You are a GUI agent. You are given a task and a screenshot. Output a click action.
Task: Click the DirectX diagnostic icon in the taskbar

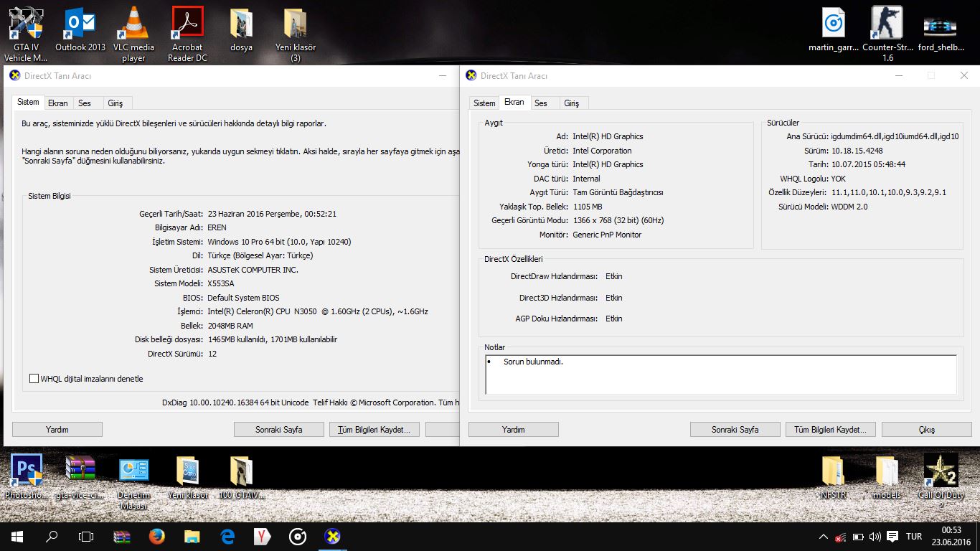coord(332,536)
